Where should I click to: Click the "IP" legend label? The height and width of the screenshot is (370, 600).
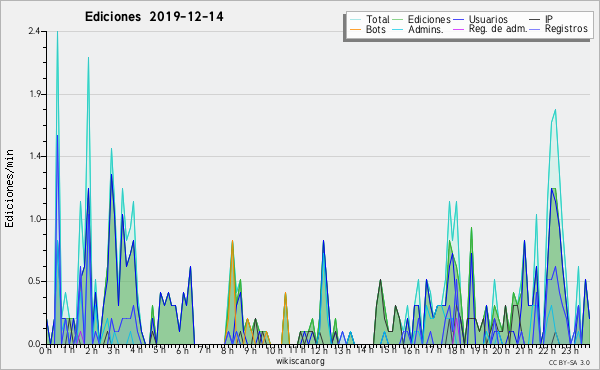549,19
